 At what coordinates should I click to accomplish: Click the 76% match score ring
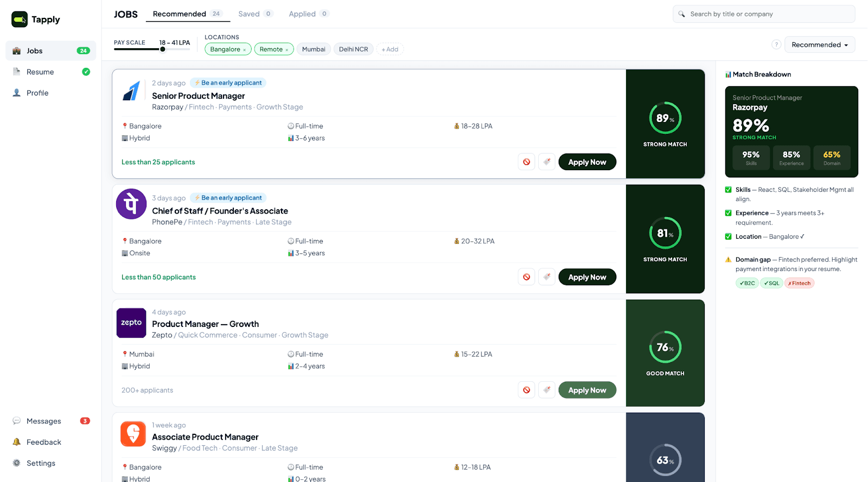[x=665, y=347]
